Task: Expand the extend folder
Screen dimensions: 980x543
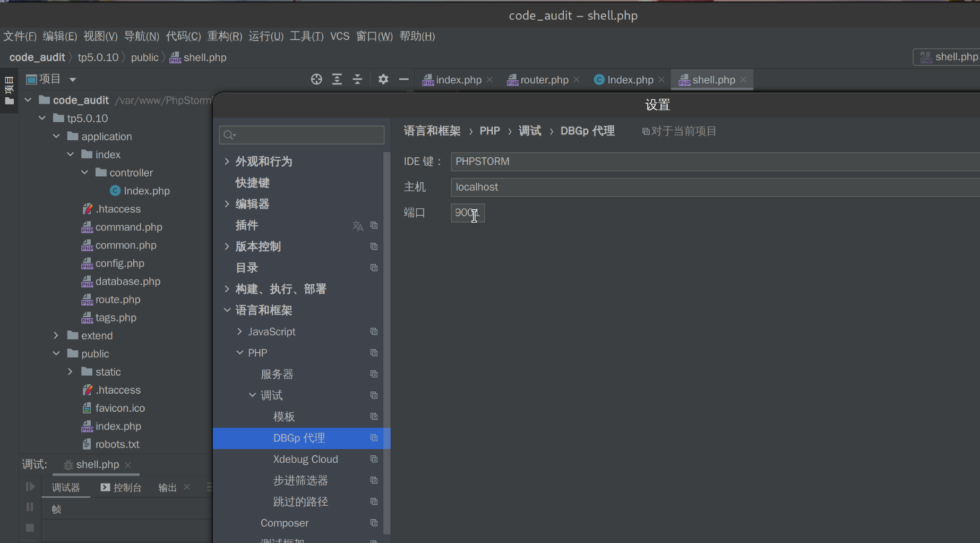Action: coord(56,335)
